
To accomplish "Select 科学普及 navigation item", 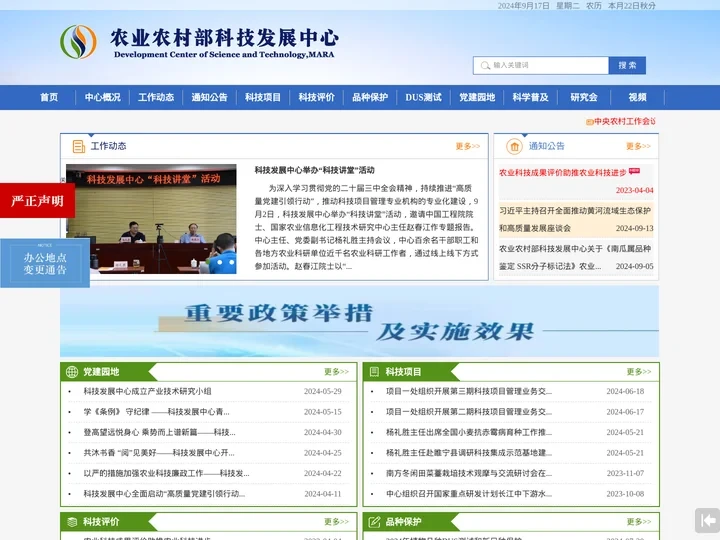I will click(530, 97).
